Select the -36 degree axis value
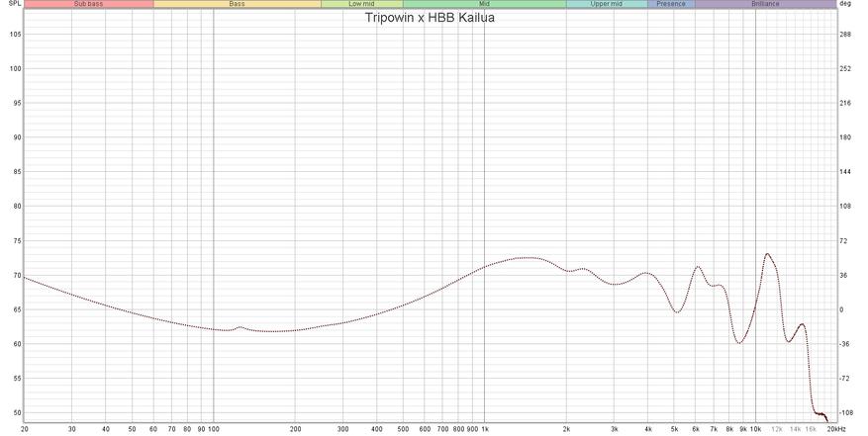The image size is (868, 436). (845, 344)
